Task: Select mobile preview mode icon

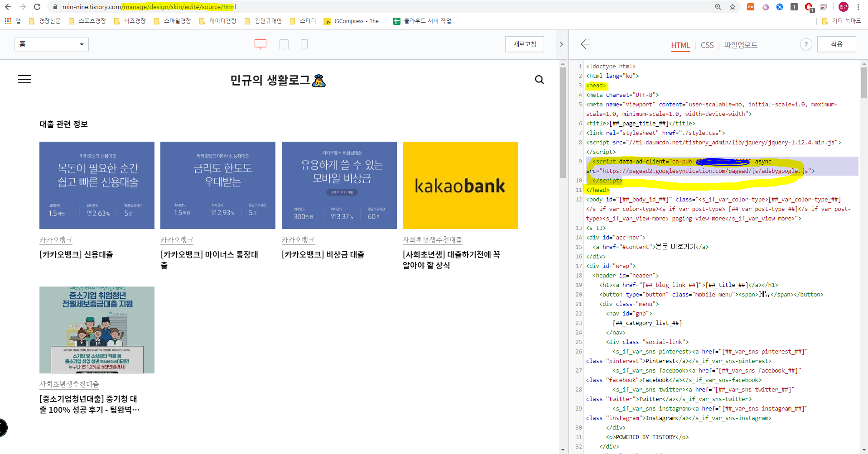Action: click(304, 44)
